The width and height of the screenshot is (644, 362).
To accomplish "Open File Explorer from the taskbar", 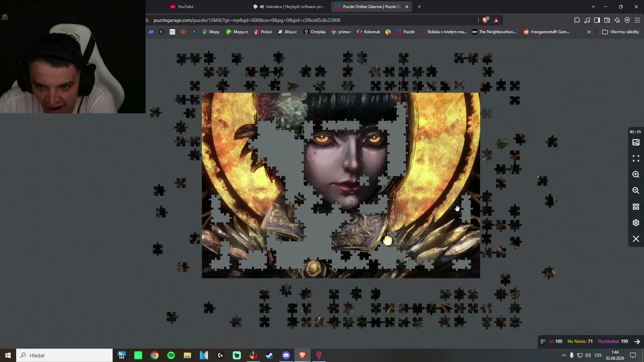I will 187,355.
